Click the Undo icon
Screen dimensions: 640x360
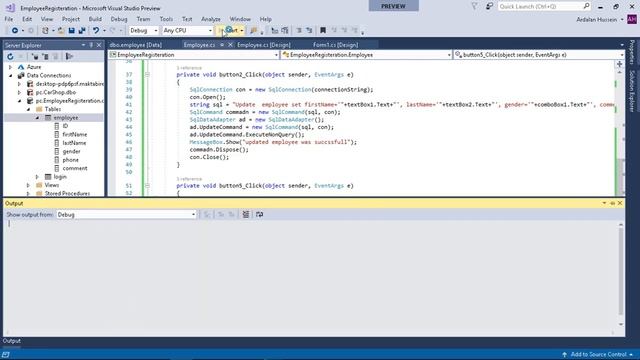(96, 31)
